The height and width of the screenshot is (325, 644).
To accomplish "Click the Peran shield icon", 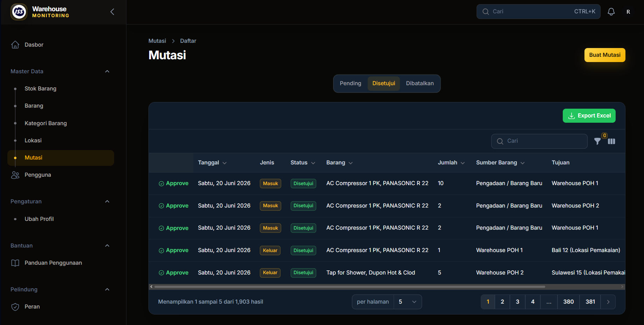I will [15, 307].
